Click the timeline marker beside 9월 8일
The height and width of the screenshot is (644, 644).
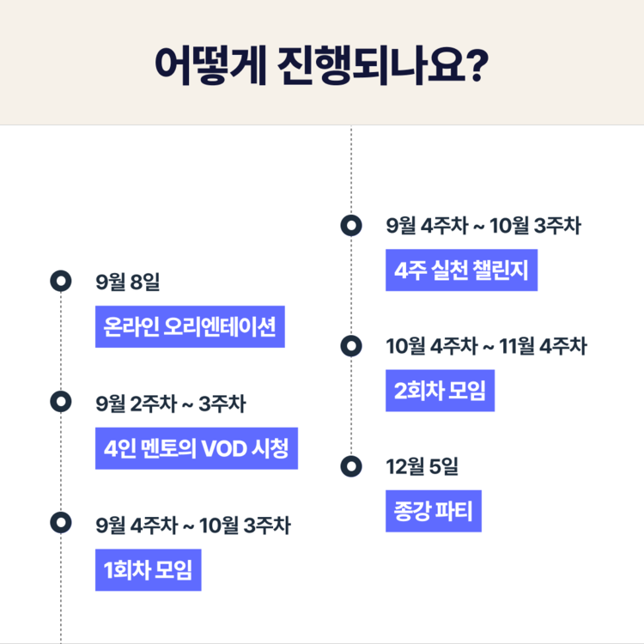click(x=60, y=281)
